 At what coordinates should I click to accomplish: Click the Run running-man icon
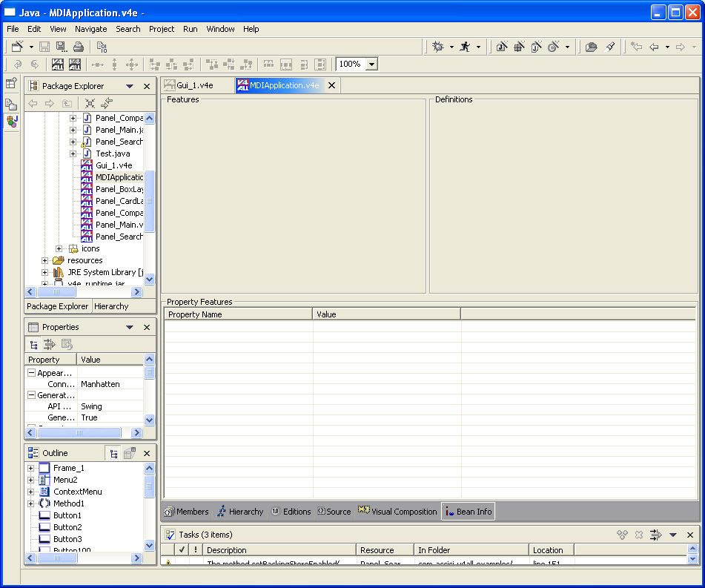click(465, 47)
